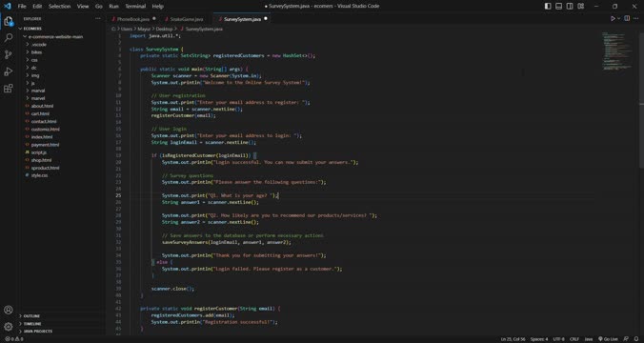
Task: Open the Terminal menu
Action: pos(135,6)
